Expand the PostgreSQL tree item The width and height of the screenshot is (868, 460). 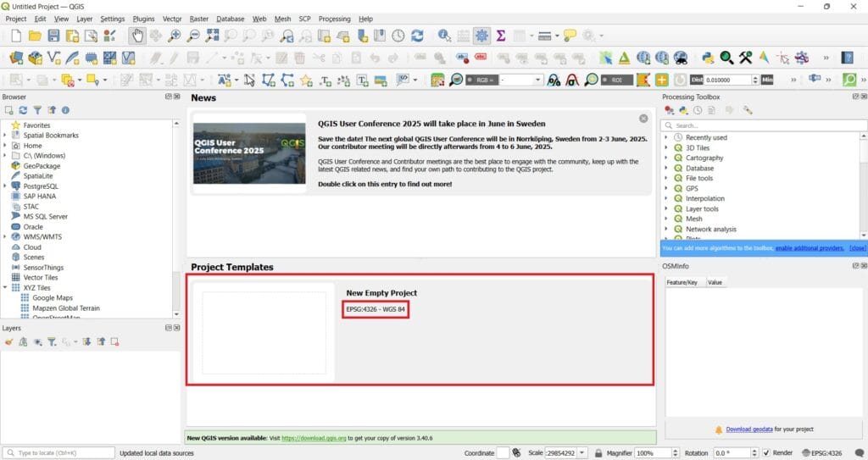point(5,186)
